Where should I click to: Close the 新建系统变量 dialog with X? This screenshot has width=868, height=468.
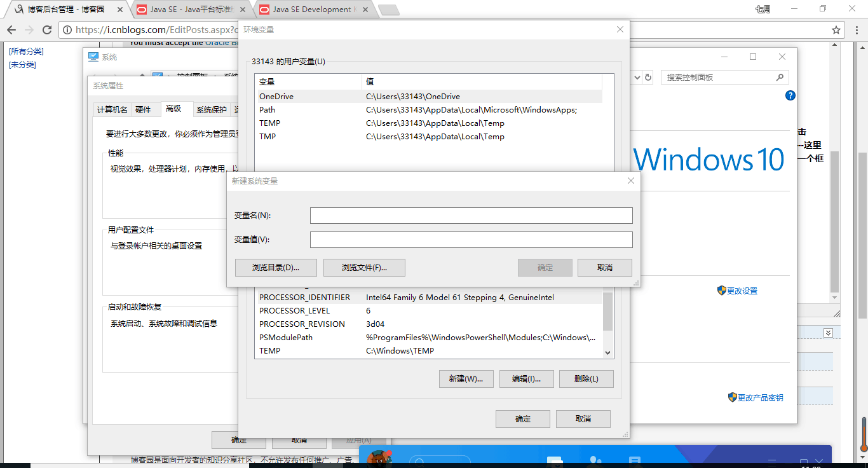click(631, 181)
